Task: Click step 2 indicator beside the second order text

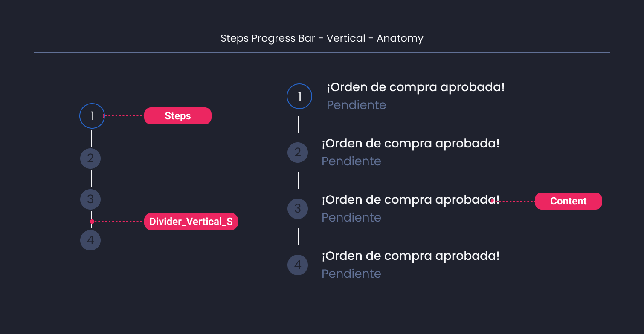Action: tap(298, 152)
